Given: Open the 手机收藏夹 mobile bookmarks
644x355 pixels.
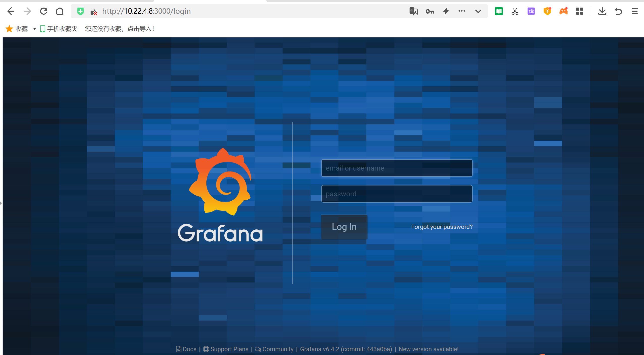Looking at the screenshot, I should click(59, 29).
